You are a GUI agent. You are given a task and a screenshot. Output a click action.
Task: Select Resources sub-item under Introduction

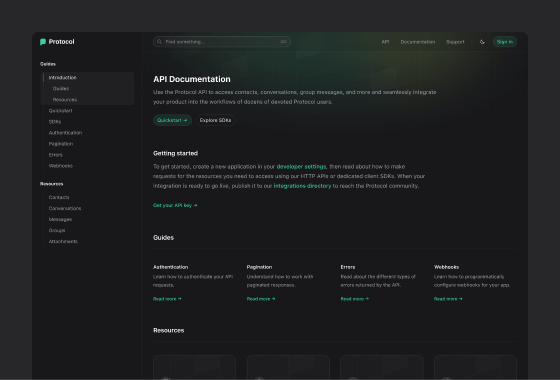coord(65,100)
